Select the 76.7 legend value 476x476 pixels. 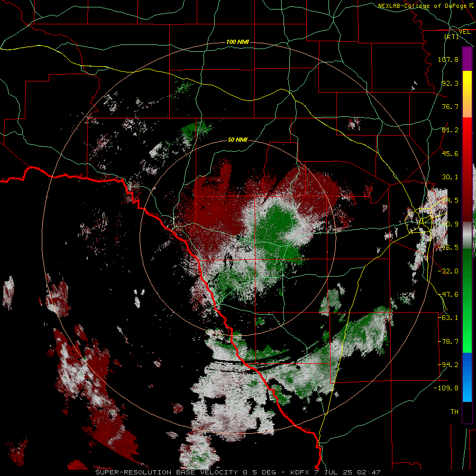450,106
